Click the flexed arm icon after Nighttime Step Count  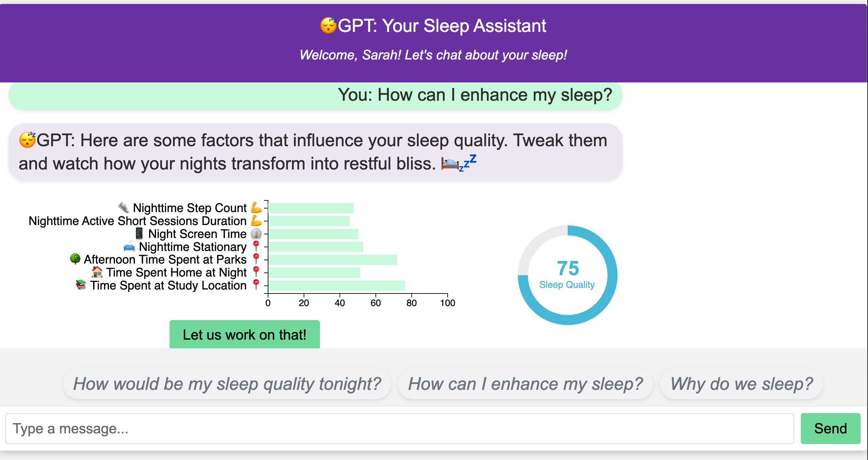[256, 207]
